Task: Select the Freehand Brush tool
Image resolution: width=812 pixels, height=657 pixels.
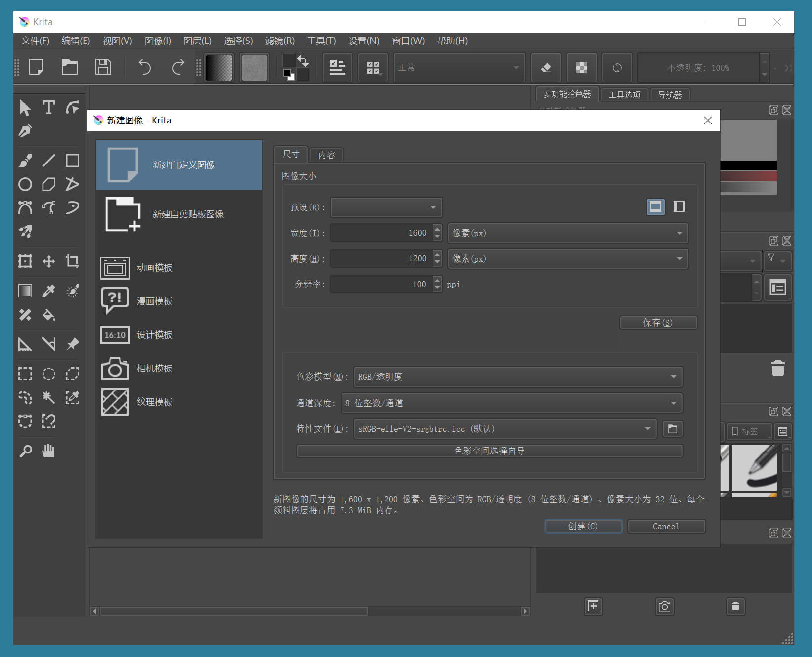Action: coord(25,160)
